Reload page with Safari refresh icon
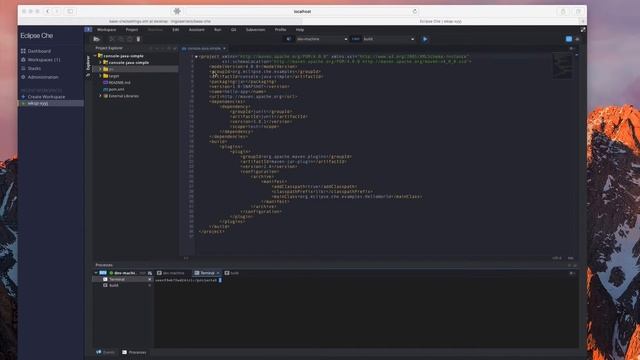The image size is (640, 360). (415, 11)
